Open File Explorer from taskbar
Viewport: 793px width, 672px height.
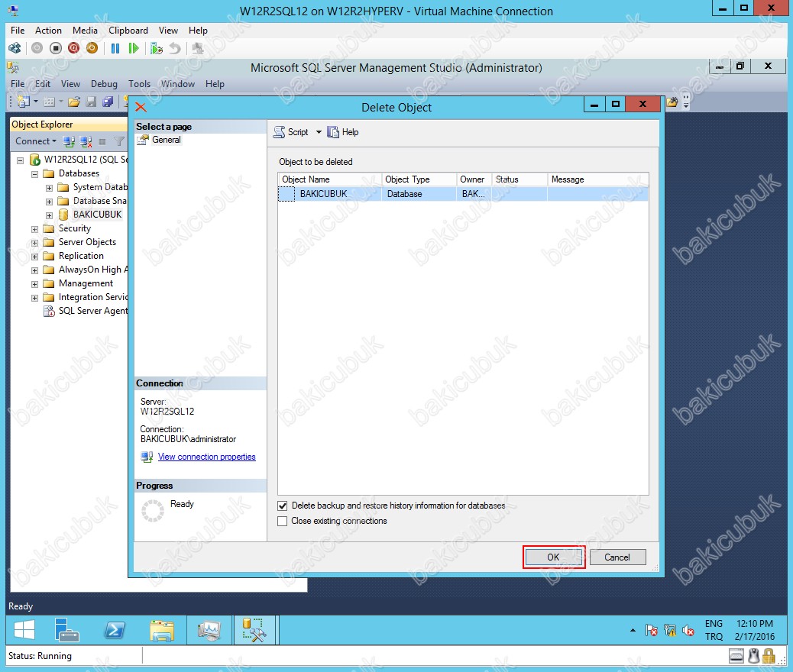coord(162,630)
